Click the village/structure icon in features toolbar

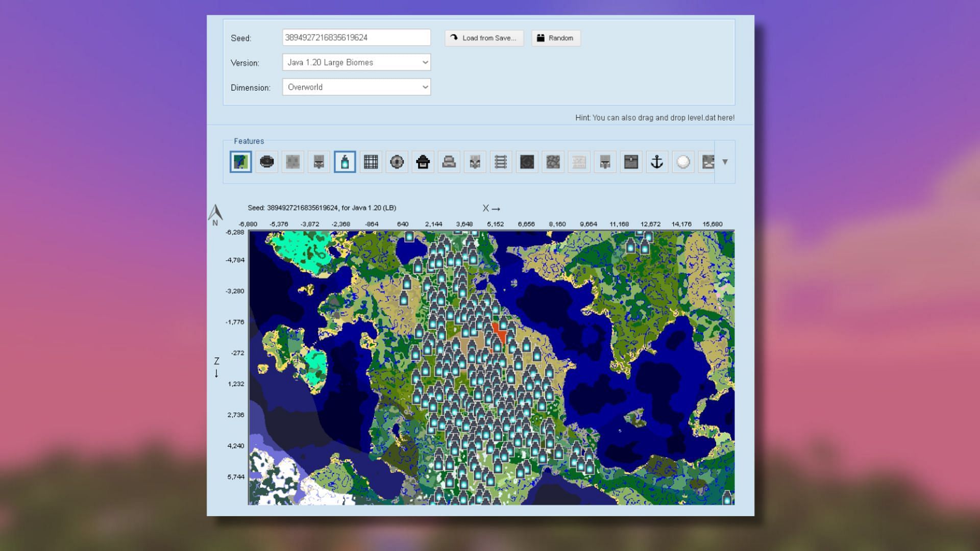click(x=423, y=161)
